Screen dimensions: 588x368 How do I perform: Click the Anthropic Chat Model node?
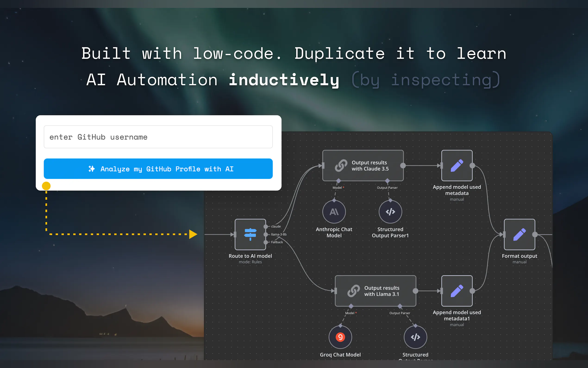pyautogui.click(x=334, y=212)
